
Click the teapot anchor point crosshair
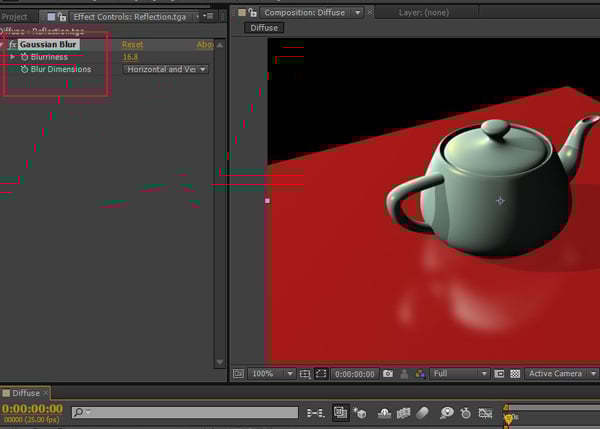click(500, 201)
